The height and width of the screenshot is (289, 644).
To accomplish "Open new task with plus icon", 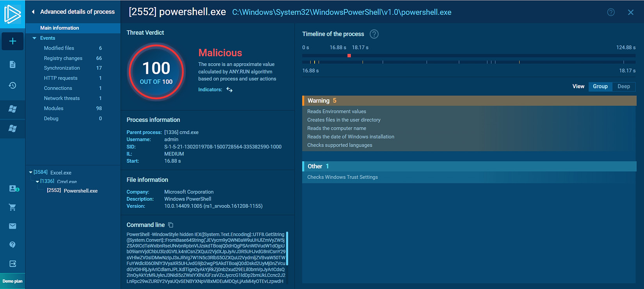I will point(12,41).
